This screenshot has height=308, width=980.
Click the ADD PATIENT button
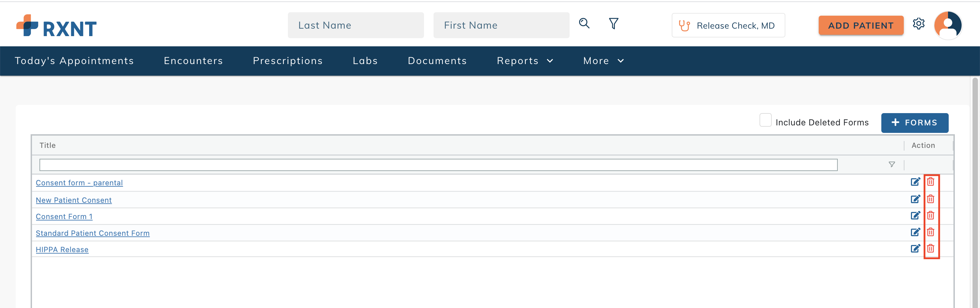[x=861, y=26]
